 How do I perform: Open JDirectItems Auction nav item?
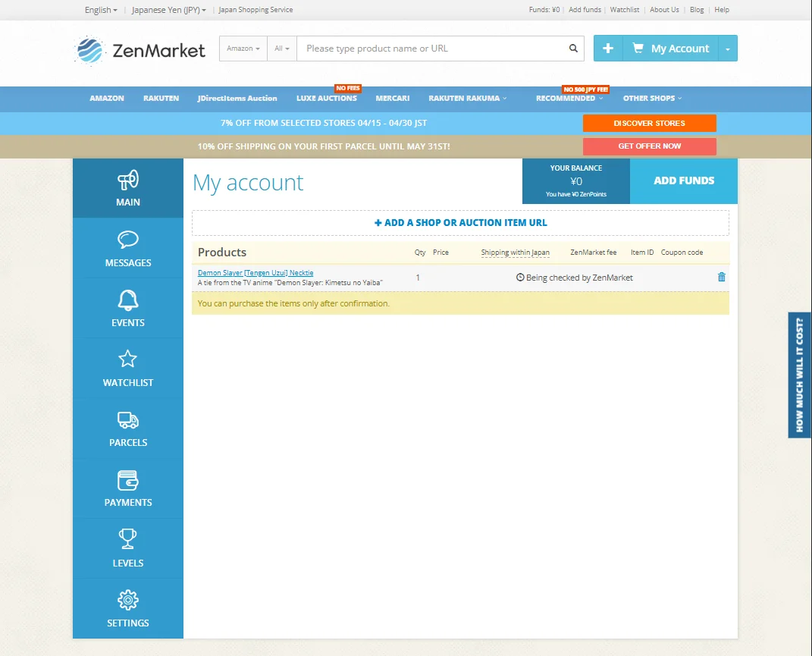click(237, 98)
